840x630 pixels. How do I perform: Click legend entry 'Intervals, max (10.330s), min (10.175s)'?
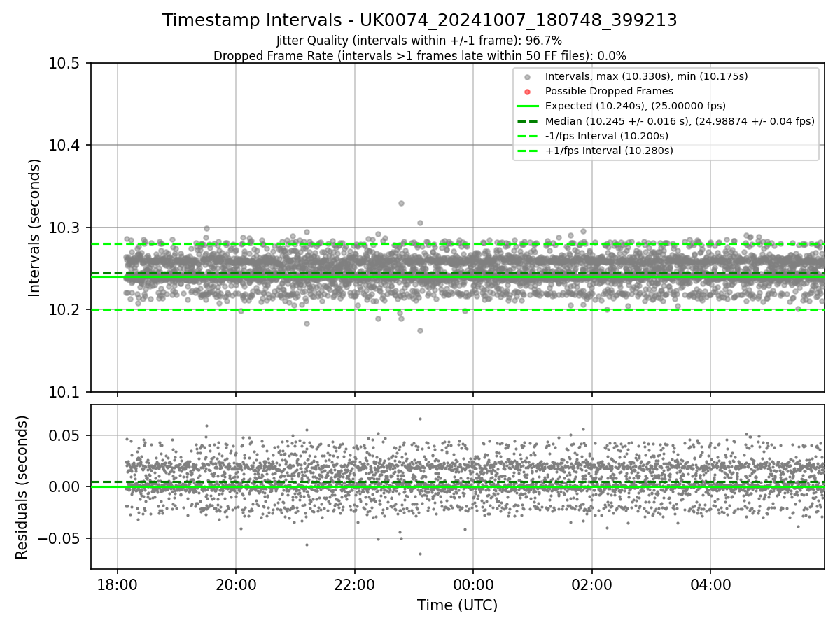[x=647, y=76]
